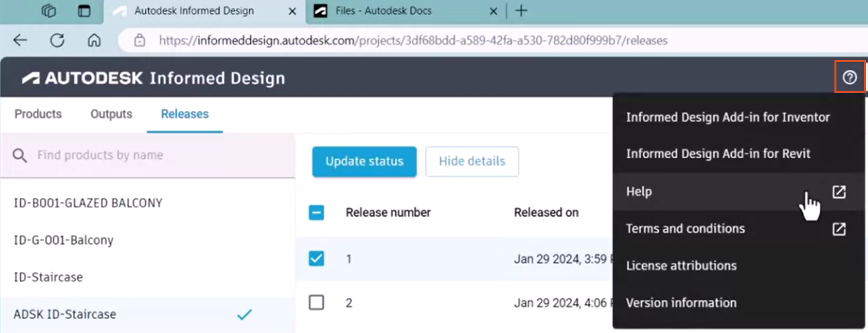Switch to Files - Autodesk Docs browser tab

tap(404, 11)
